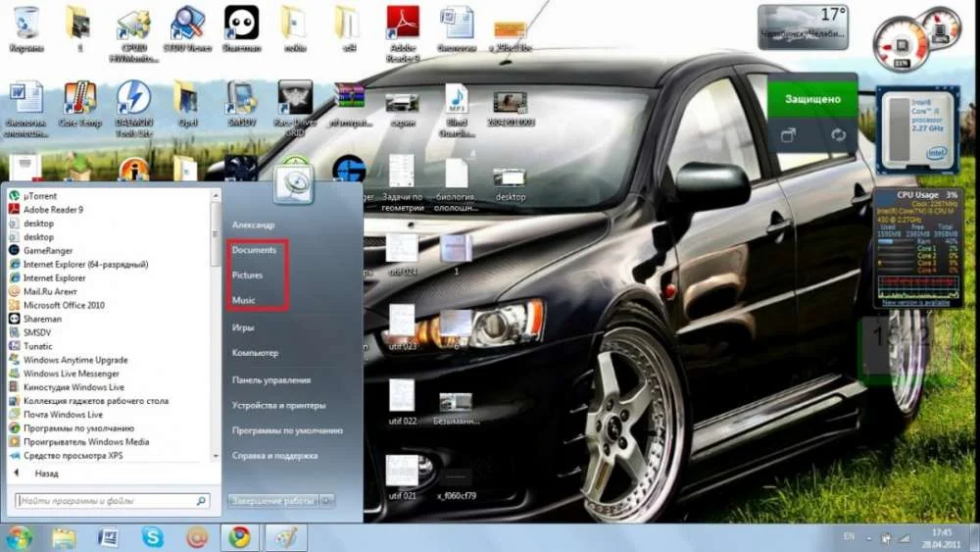Show hidden tray icons arrow
The width and height of the screenshot is (980, 552).
[x=868, y=537]
